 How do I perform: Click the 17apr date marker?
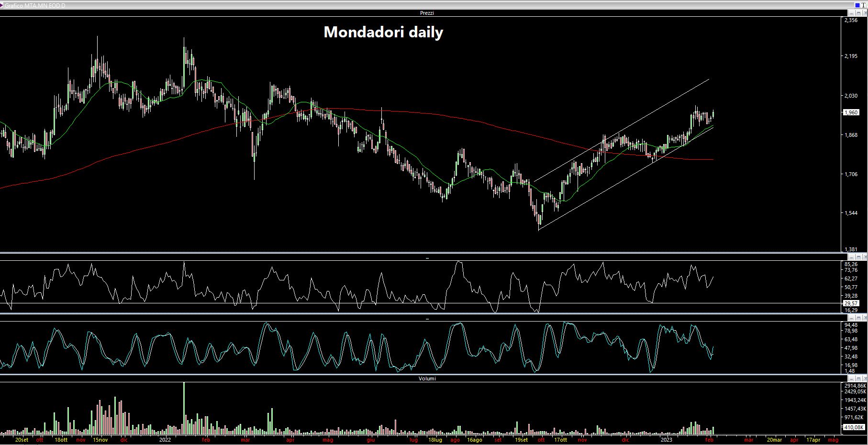coord(813,440)
